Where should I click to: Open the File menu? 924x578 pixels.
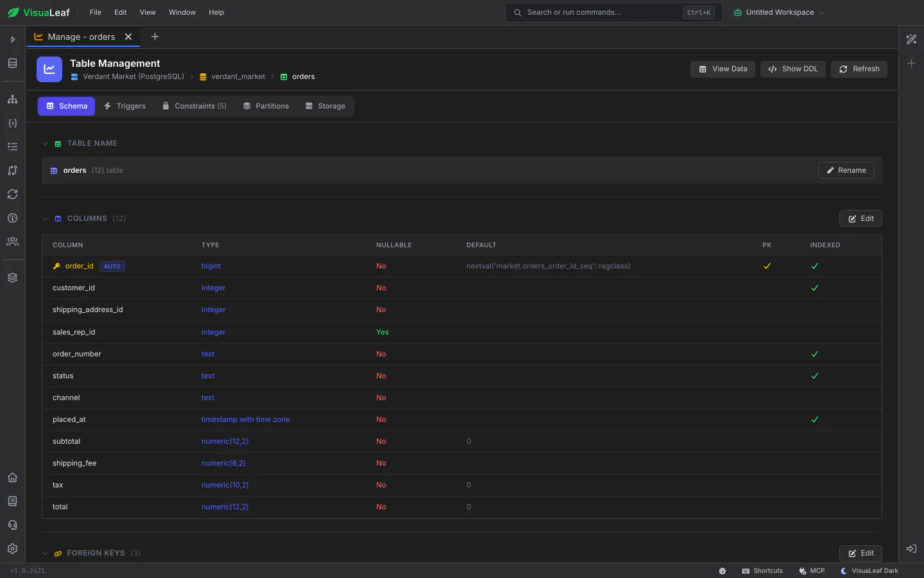pos(96,12)
